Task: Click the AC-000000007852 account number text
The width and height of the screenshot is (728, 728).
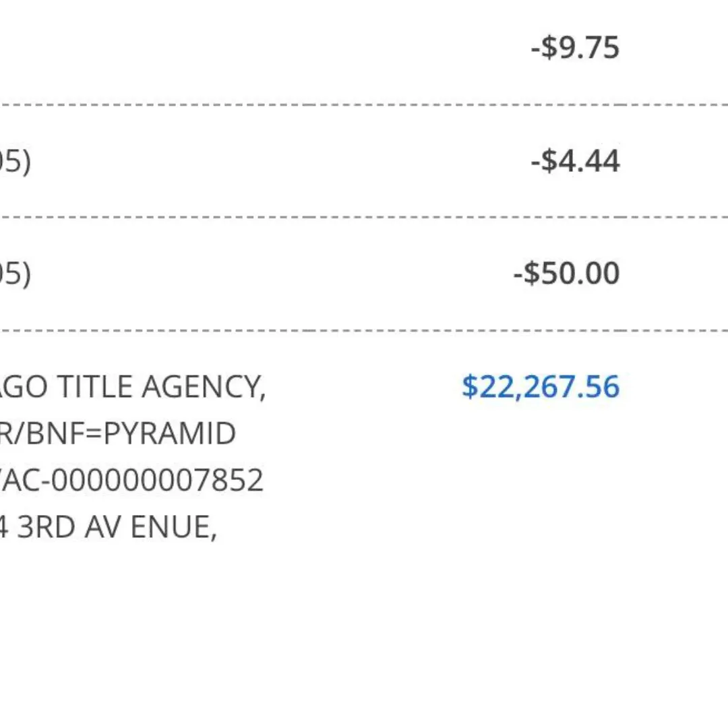Action: (x=132, y=480)
